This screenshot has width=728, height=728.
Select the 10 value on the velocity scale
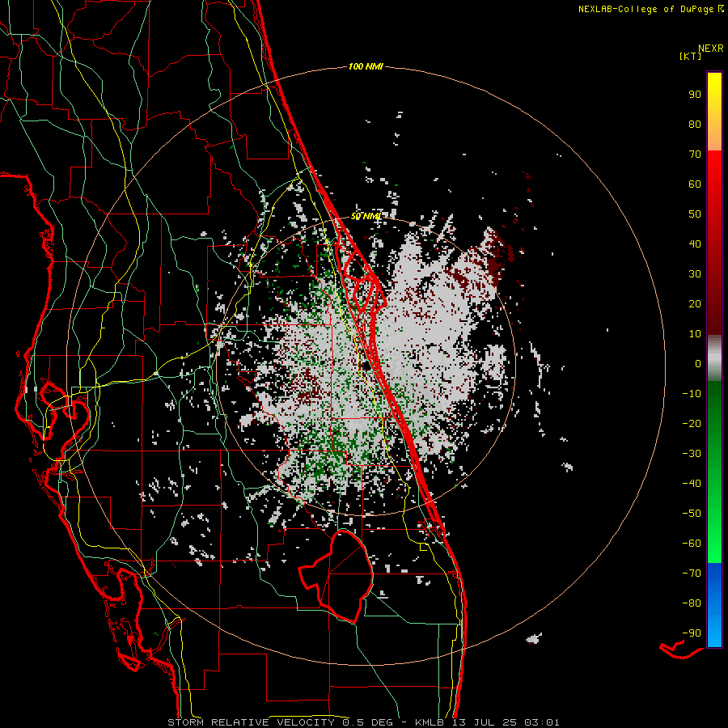(x=695, y=334)
